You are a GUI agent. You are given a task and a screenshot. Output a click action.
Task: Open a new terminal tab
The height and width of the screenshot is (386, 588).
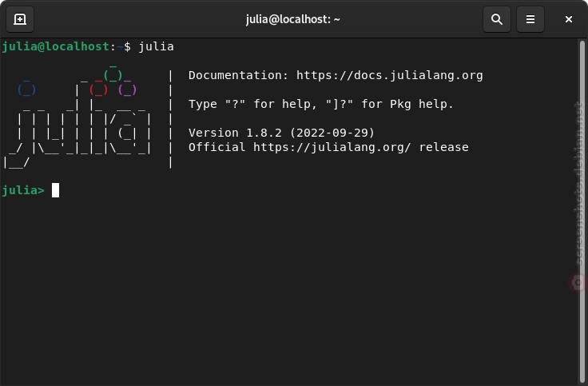[x=20, y=19]
